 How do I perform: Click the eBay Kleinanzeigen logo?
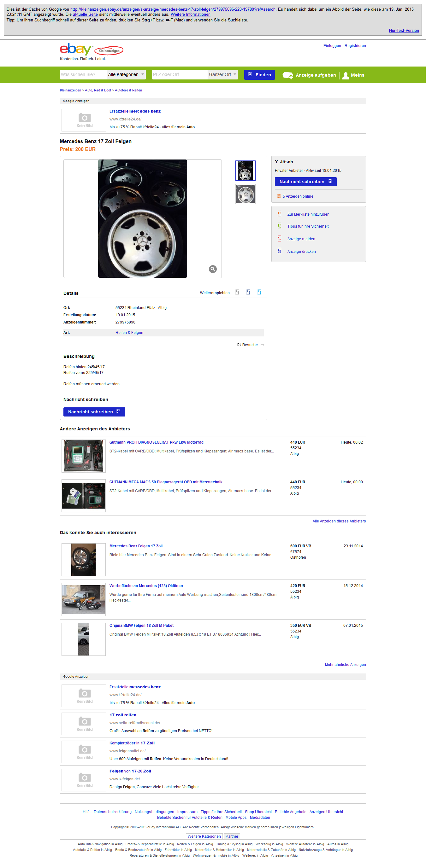92,50
